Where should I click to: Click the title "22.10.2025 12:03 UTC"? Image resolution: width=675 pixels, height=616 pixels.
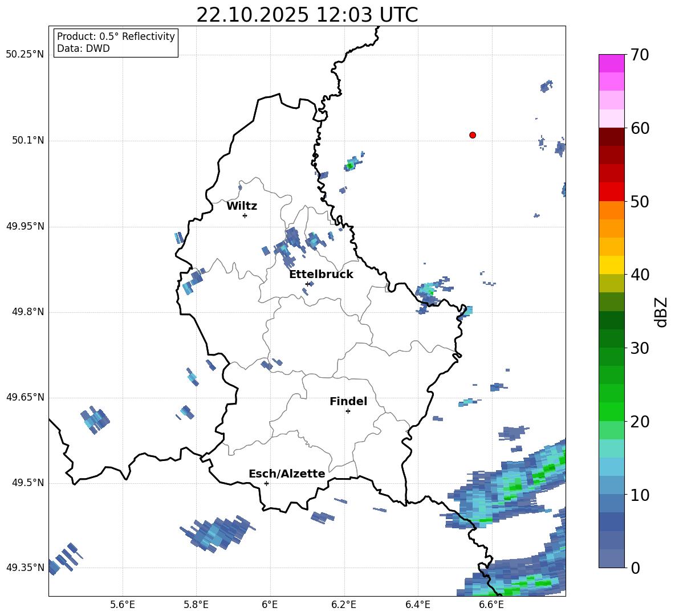pos(307,15)
